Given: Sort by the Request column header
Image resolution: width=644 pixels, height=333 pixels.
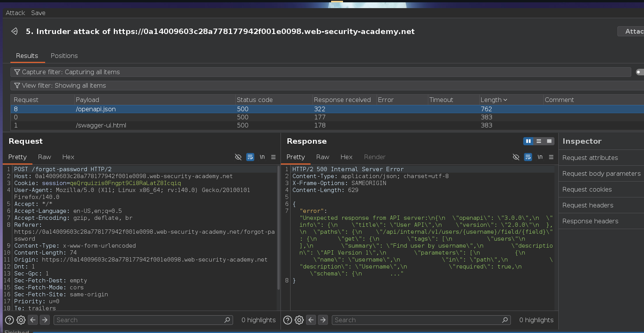Looking at the screenshot, I should pyautogui.click(x=42, y=100).
